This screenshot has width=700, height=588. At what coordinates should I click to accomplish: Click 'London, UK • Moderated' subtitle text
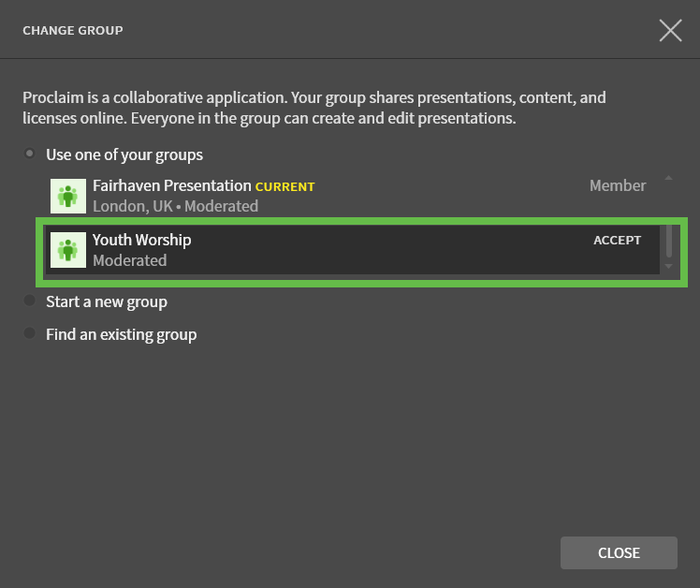tap(175, 206)
